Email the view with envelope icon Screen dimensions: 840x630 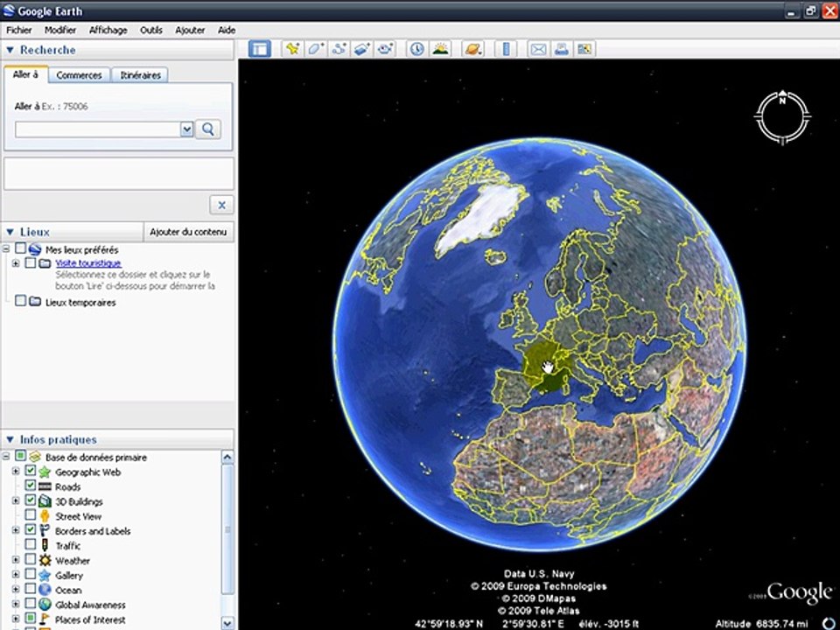pyautogui.click(x=538, y=49)
